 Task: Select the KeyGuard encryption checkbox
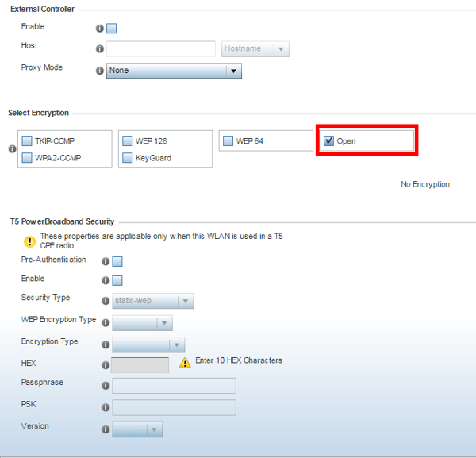(128, 158)
